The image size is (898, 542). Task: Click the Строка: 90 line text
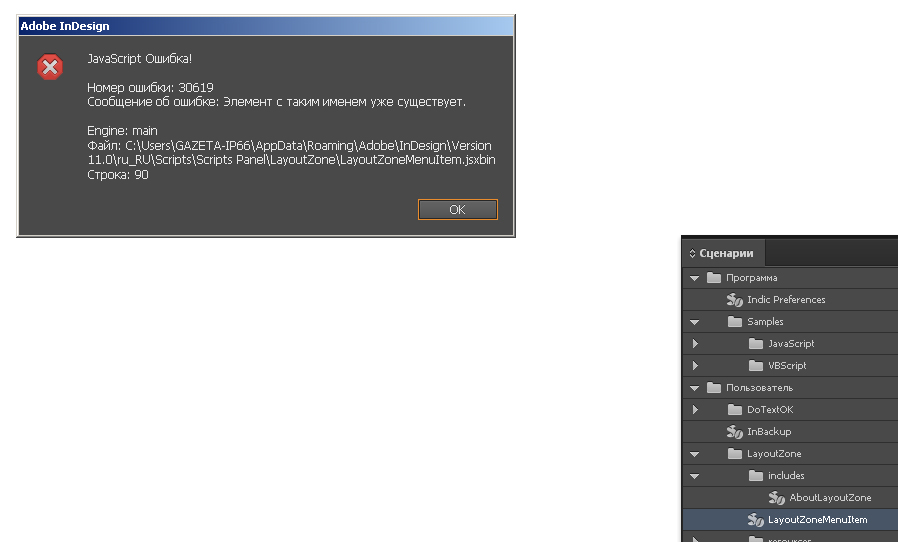coord(118,175)
